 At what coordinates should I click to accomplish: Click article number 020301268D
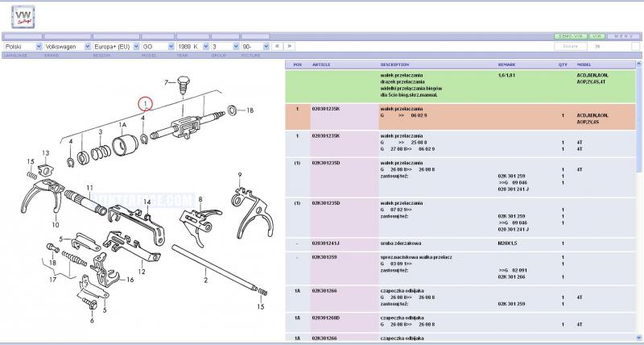tap(326, 318)
